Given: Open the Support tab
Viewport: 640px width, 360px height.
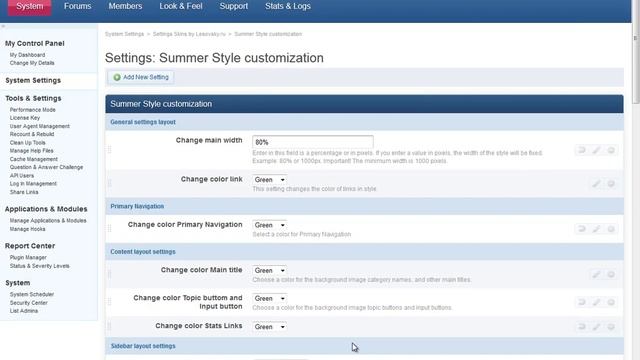Looking at the screenshot, I should (234, 6).
